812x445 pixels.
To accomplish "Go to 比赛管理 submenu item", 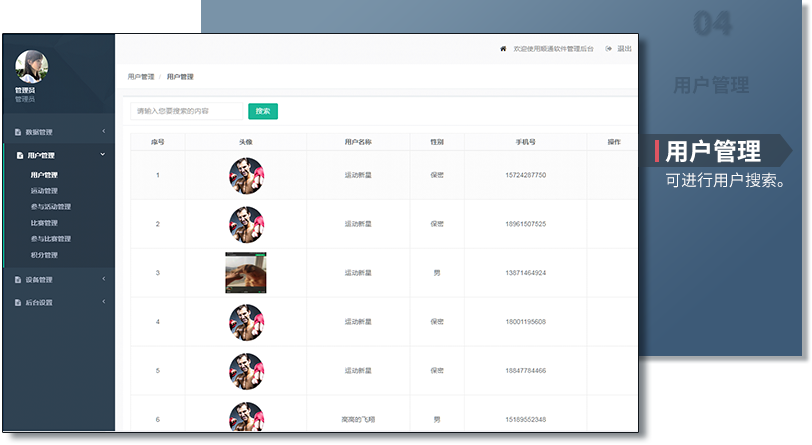I will [x=44, y=223].
